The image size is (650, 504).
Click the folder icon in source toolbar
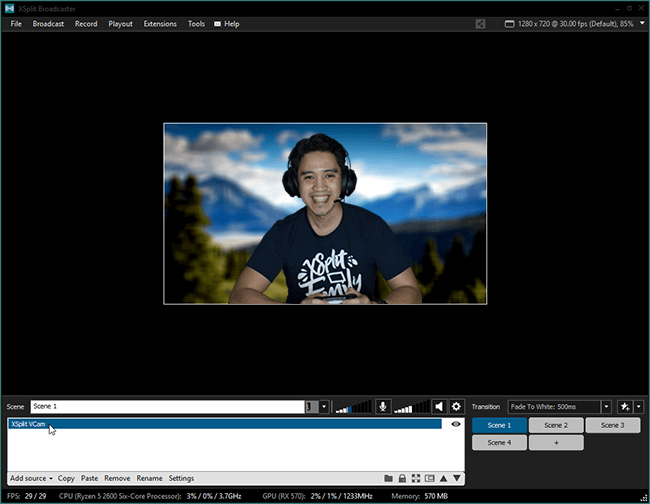388,478
